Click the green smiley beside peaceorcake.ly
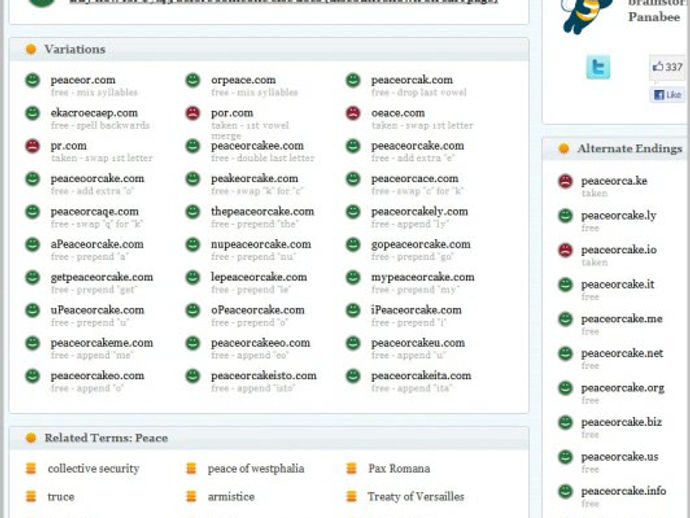Image resolution: width=690 pixels, height=518 pixels. [x=565, y=216]
